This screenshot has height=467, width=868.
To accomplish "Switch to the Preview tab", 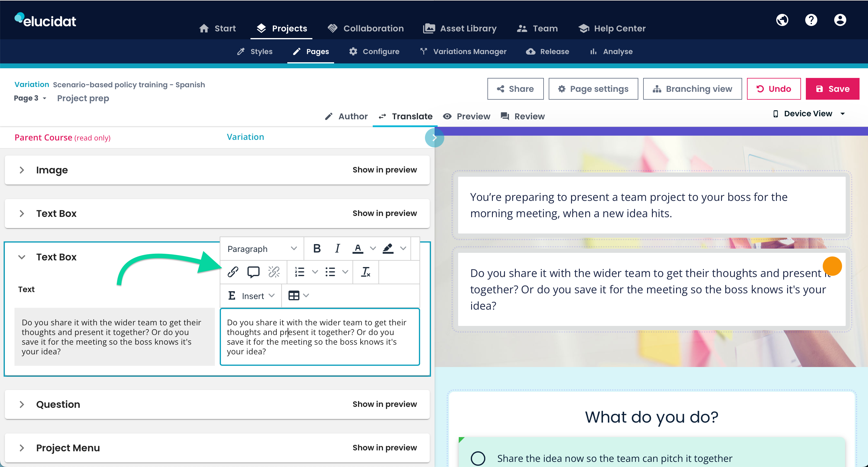I will [466, 116].
